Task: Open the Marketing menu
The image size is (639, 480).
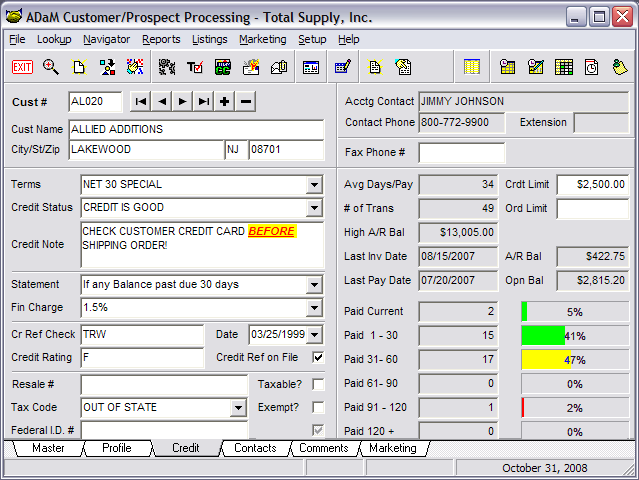Action: click(x=262, y=39)
